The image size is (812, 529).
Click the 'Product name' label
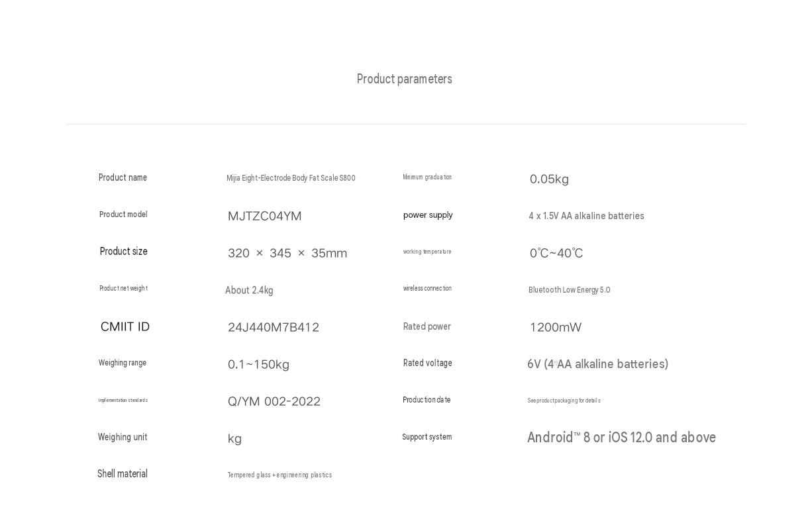coord(123,177)
